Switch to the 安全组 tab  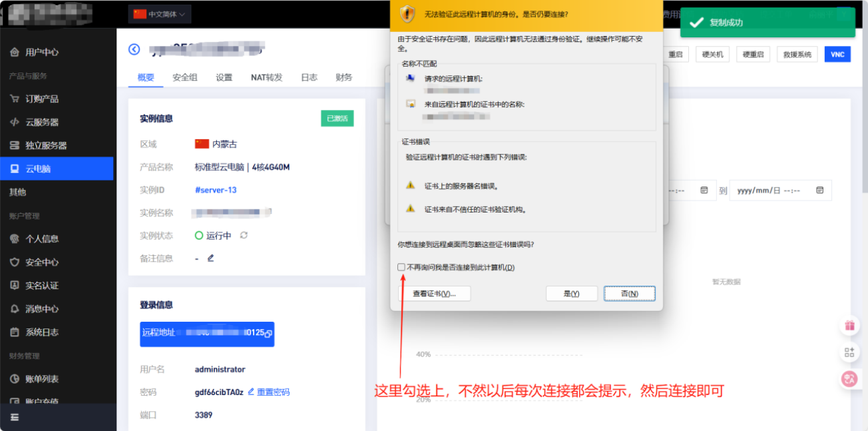pos(184,77)
